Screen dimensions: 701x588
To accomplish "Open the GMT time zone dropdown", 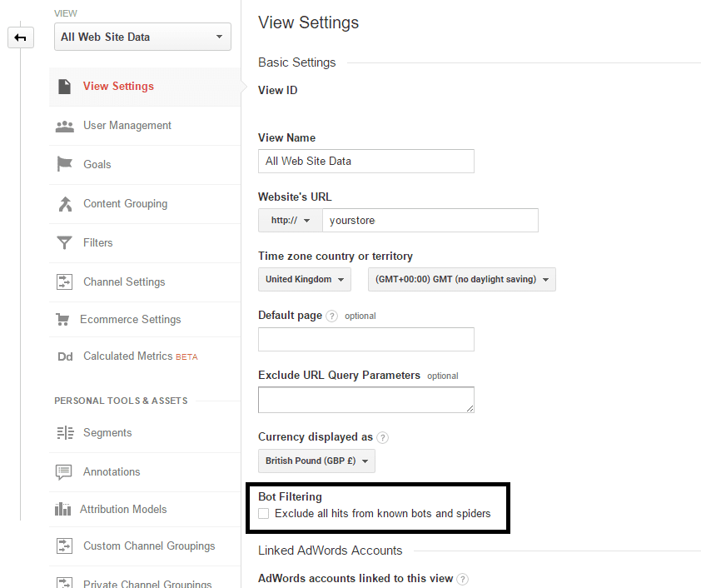I will 462,280.
